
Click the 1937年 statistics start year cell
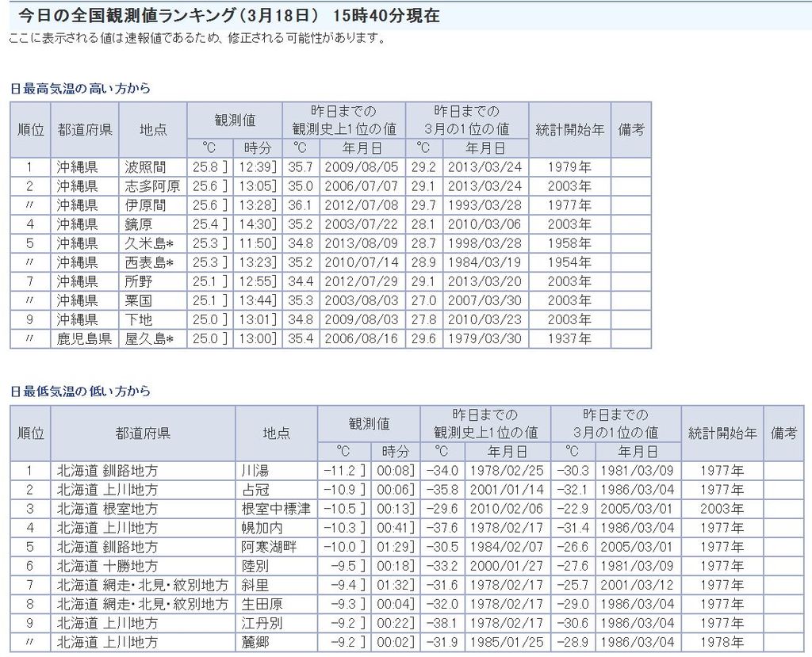click(x=569, y=339)
